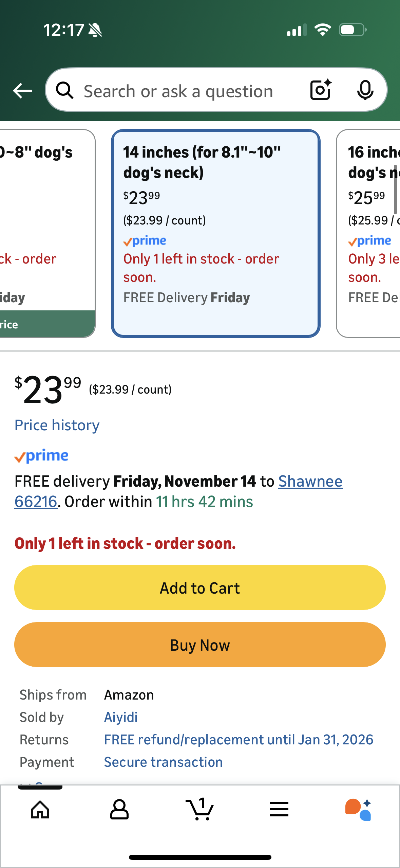Tap the search magnifier icon
The width and height of the screenshot is (400, 868).
(x=65, y=91)
